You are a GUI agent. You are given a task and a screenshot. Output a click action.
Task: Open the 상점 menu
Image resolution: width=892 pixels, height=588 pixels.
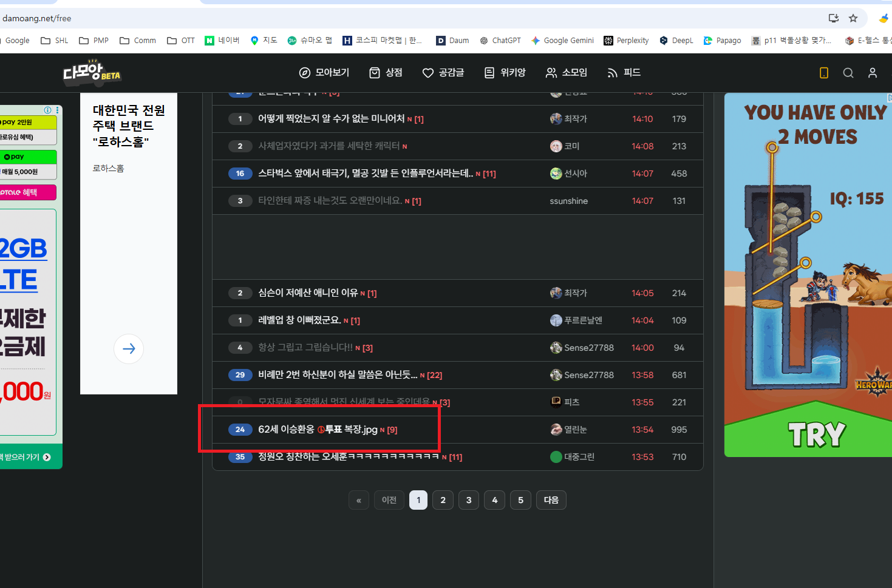click(x=386, y=73)
